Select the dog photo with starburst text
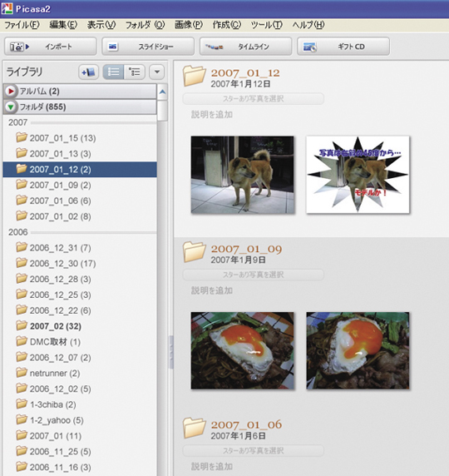 pos(358,175)
